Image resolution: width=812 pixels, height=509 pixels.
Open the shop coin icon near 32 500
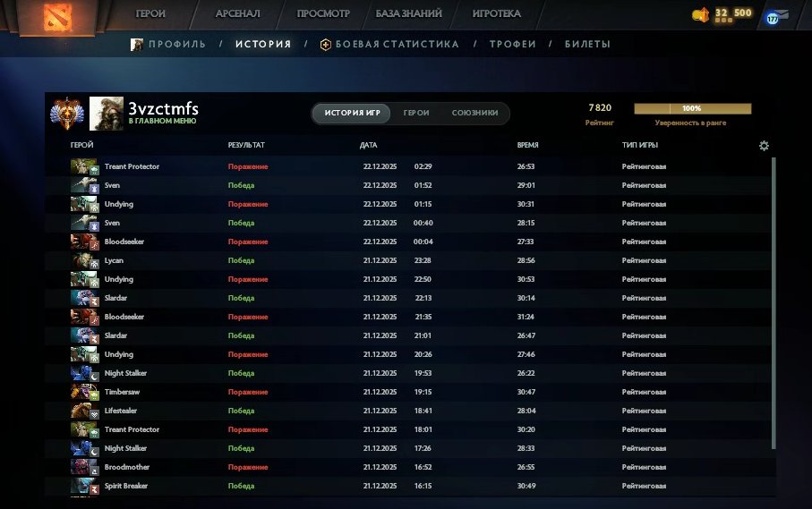[701, 15]
